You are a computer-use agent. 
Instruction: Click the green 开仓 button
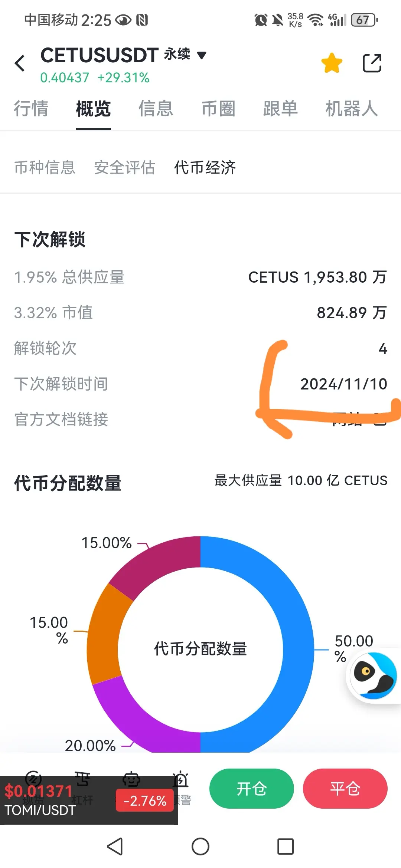pyautogui.click(x=251, y=788)
